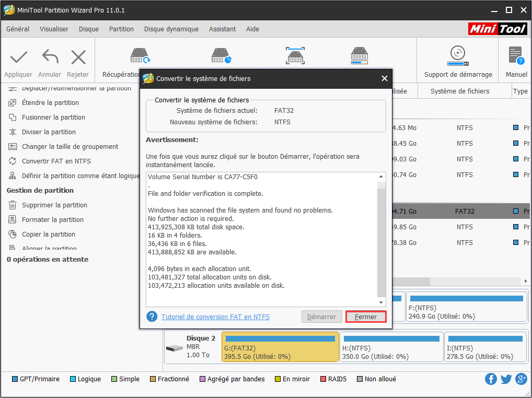
Task: Open the Twitter social icon
Action: [506, 379]
